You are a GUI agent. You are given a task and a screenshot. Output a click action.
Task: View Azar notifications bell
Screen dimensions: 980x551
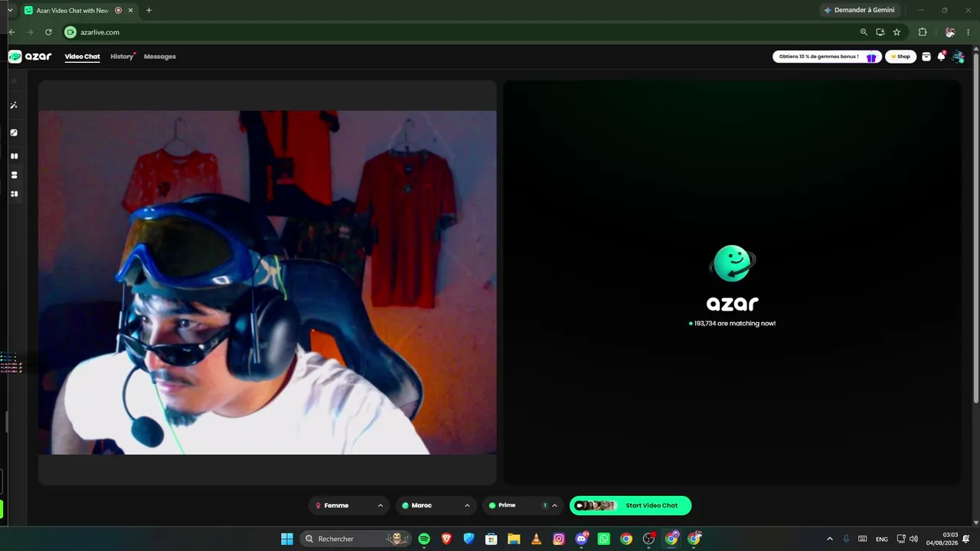942,57
